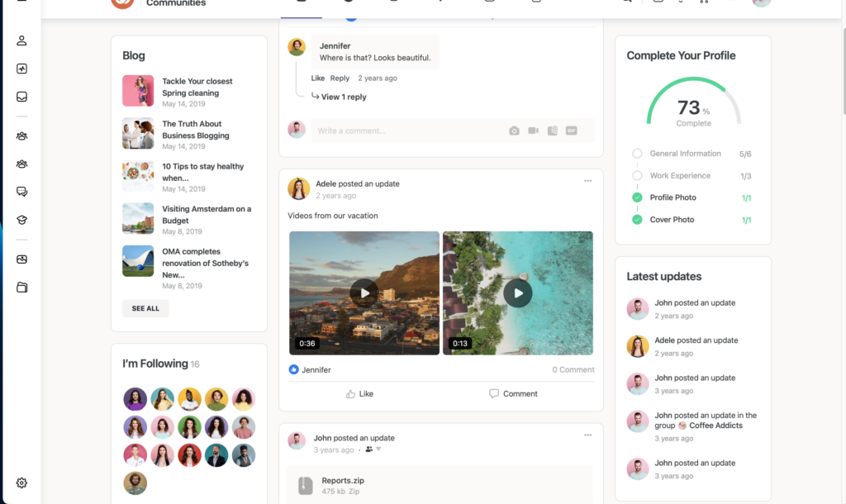846x504 pixels.
Task: Attach a photo using the camera icon
Action: pos(514,131)
